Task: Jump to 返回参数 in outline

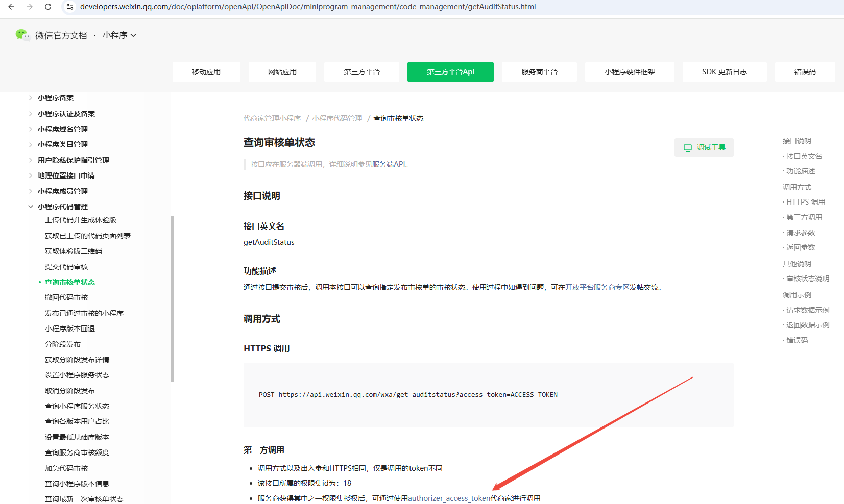Action: 801,247
